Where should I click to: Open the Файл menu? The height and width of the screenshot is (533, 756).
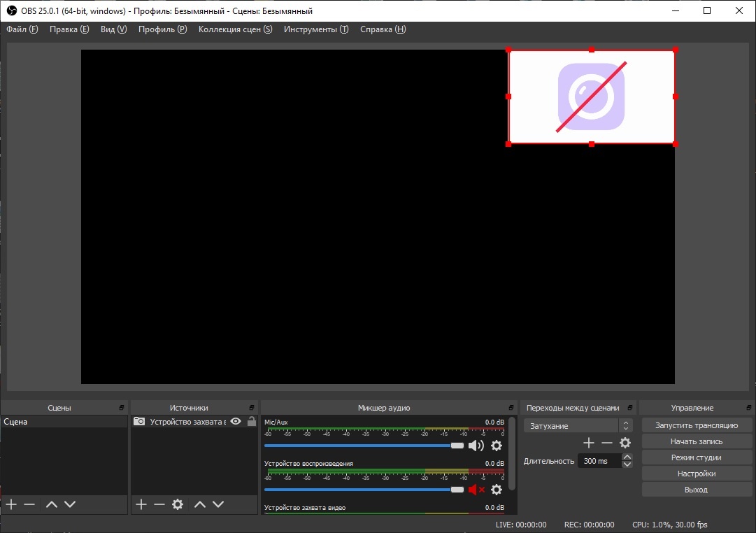click(x=22, y=29)
